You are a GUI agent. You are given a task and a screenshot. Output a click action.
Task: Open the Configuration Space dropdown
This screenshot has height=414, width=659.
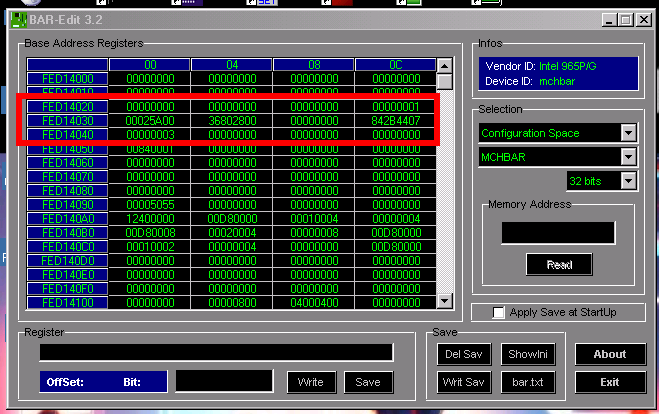coord(628,133)
